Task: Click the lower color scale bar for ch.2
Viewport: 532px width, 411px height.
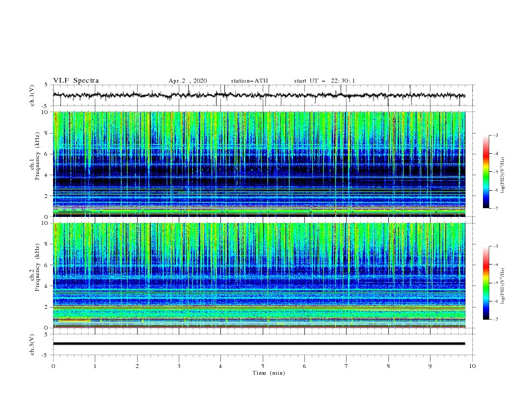Action: pos(486,283)
